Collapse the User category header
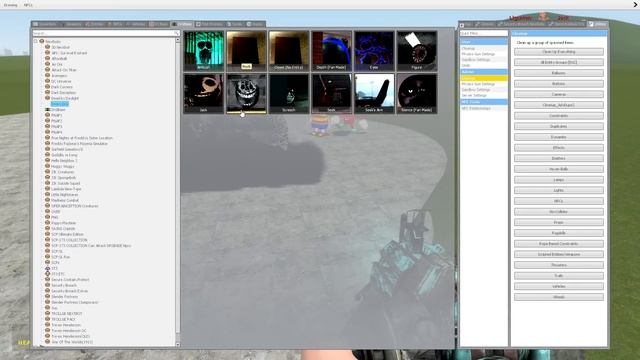The image size is (640, 360). tap(484, 42)
